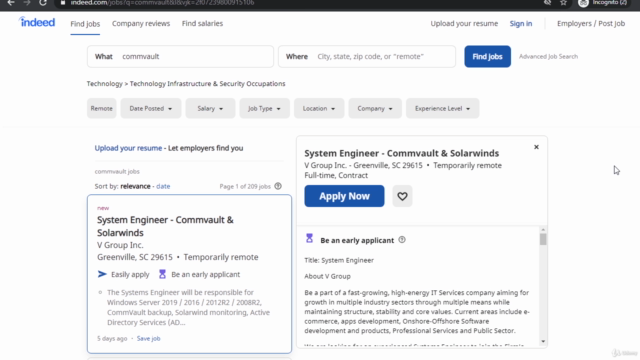Open Experience Level dropdown
This screenshot has width=640, height=360.
(442, 109)
